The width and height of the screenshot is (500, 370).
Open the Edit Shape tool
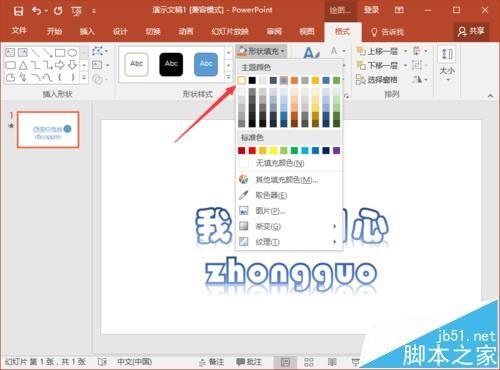click(x=99, y=51)
